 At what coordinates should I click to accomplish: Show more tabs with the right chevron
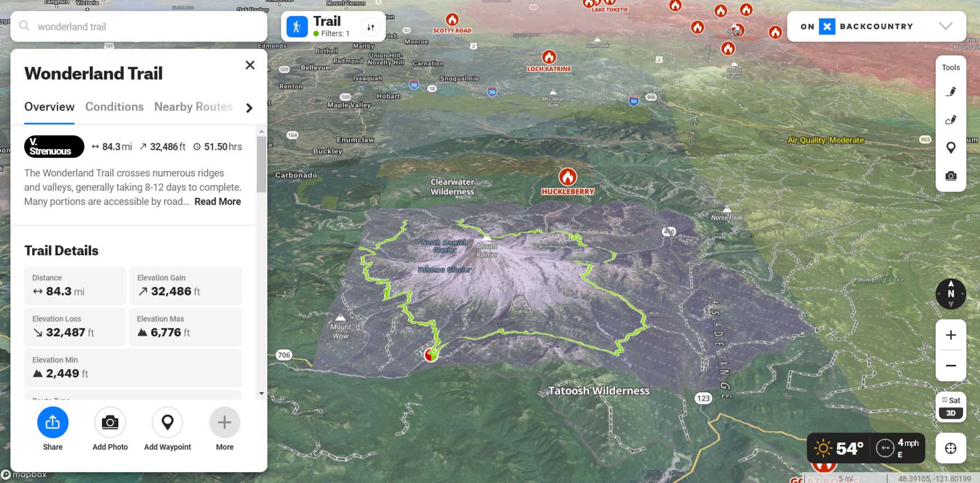point(249,108)
